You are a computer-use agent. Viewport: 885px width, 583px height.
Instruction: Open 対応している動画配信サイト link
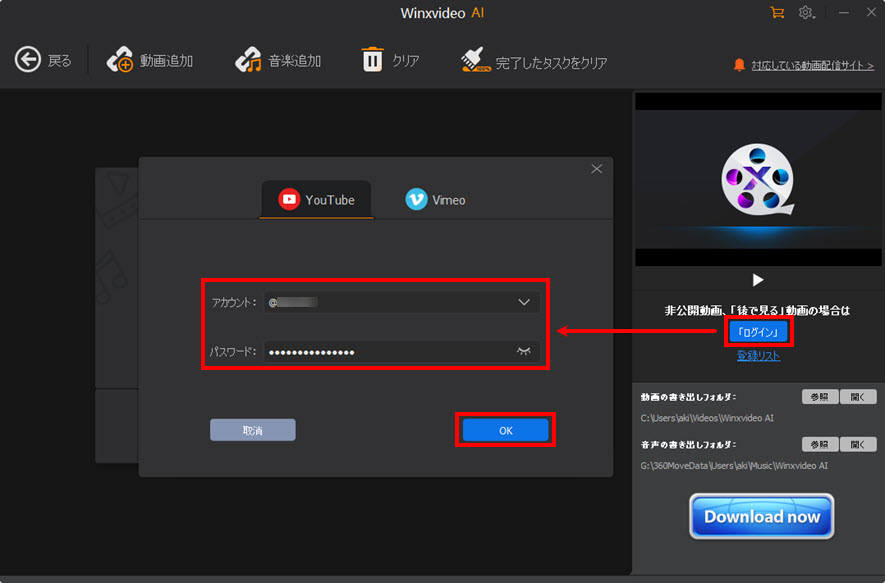813,65
